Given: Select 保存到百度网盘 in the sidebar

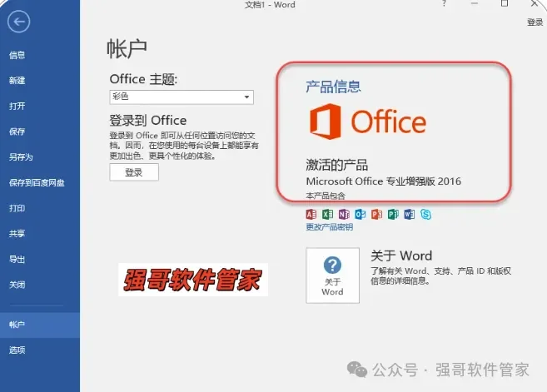Looking at the screenshot, I should point(37,183).
